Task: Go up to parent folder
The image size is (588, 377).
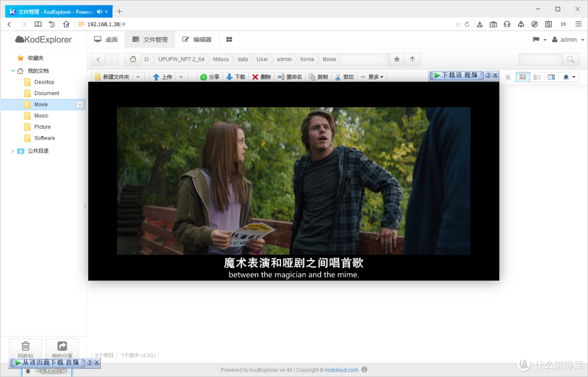Action: click(x=412, y=59)
